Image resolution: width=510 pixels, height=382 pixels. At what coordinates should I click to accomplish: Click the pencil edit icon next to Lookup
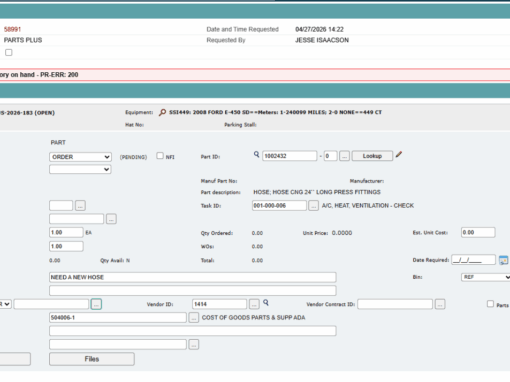[399, 155]
